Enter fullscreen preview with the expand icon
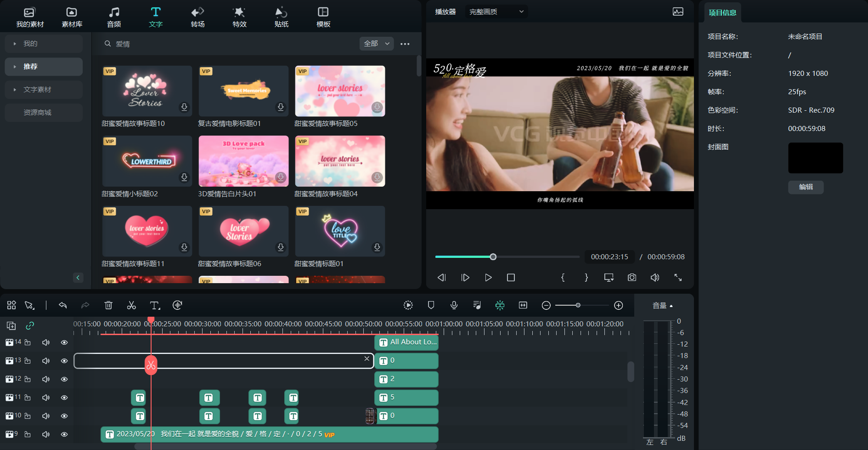Viewport: 868px width, 450px height. point(678,278)
